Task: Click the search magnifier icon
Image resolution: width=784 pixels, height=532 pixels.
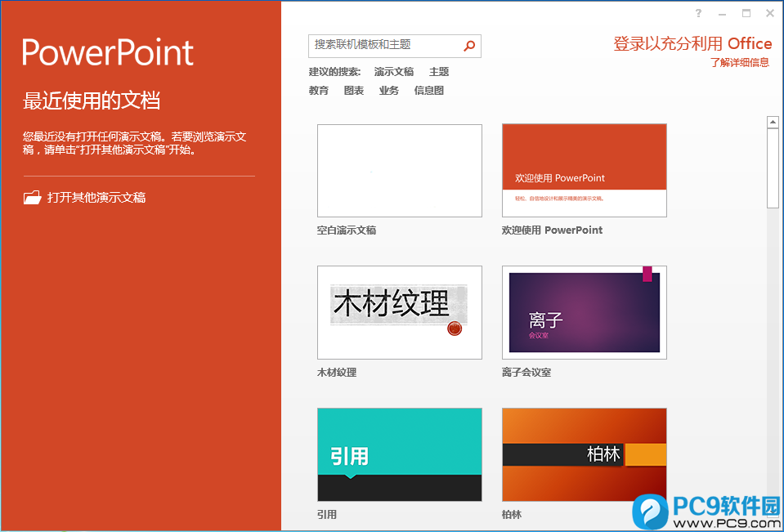Action: click(469, 46)
